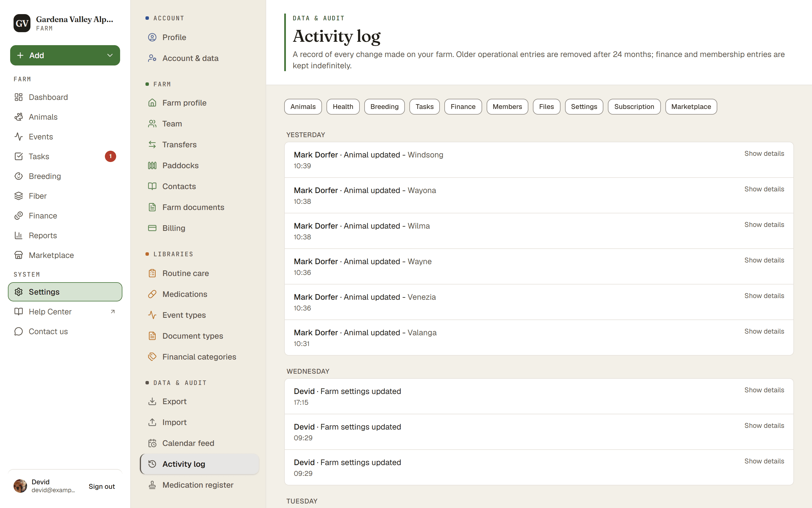The height and width of the screenshot is (508, 812).
Task: Show details for Wilma update
Action: coord(764,225)
